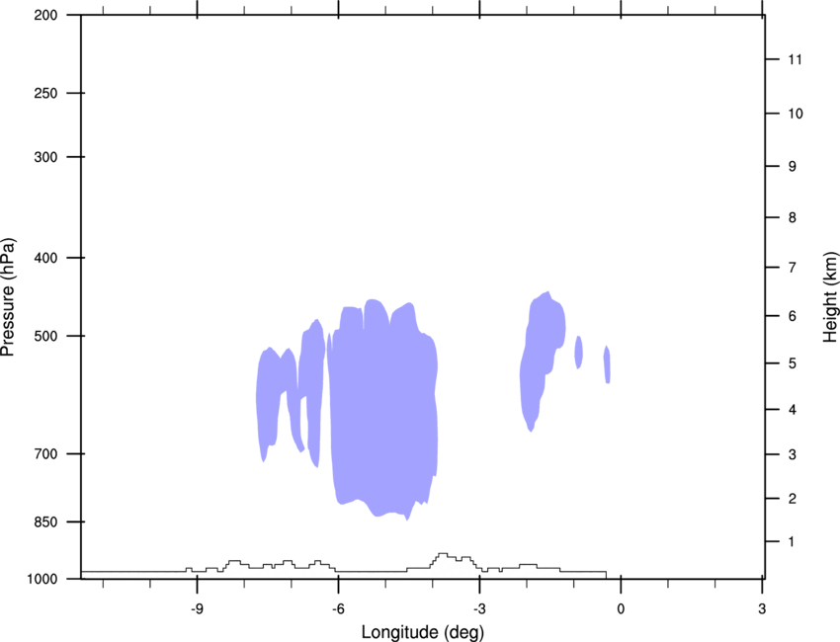Click the 10 km height label

pos(796,114)
